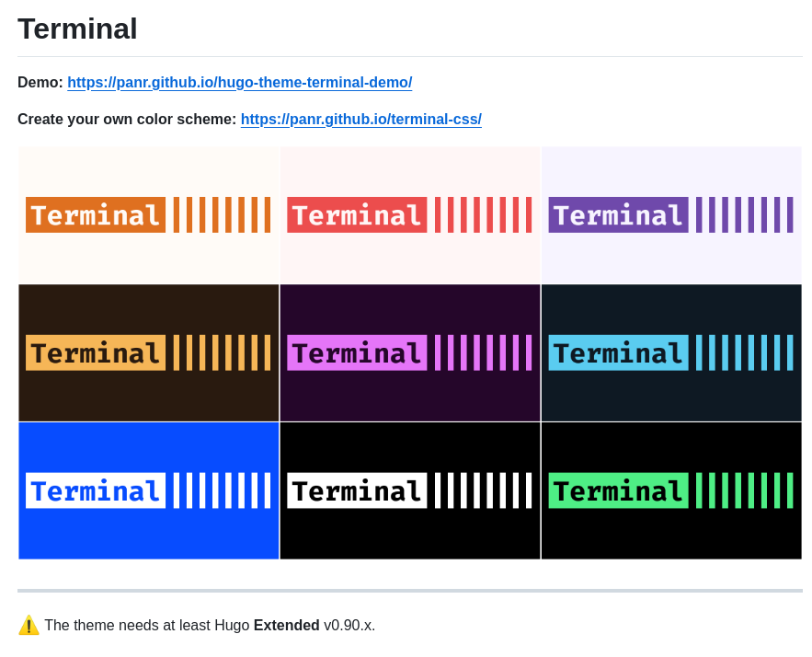Select the pink-on-dark Terminal scheme preview
812x657 pixels.
point(409,352)
